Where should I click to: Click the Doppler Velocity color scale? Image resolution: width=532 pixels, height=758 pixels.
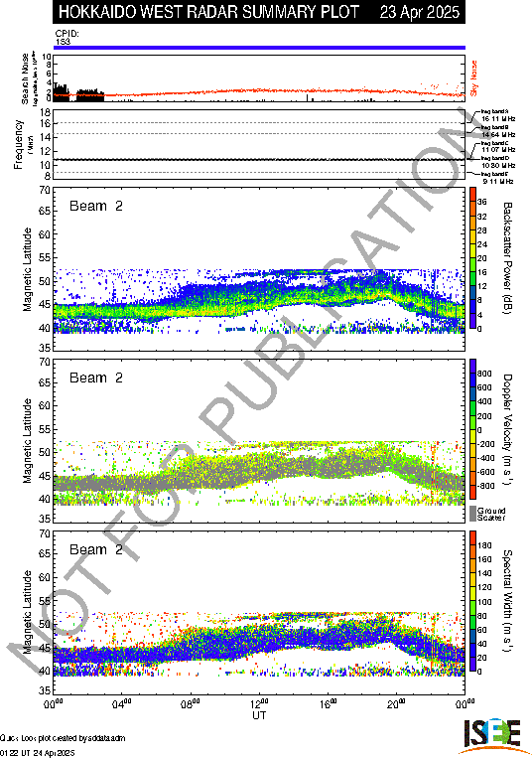click(472, 429)
